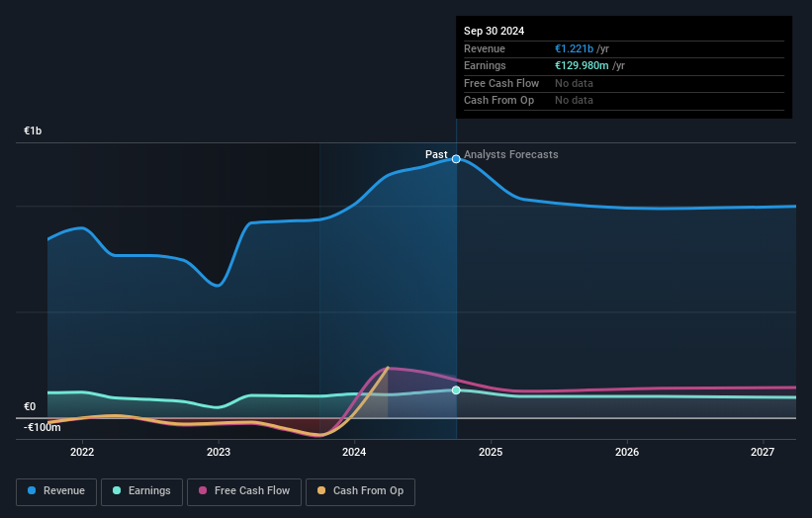Click the 2026 x-axis label
The width and height of the screenshot is (812, 518).
(x=627, y=452)
